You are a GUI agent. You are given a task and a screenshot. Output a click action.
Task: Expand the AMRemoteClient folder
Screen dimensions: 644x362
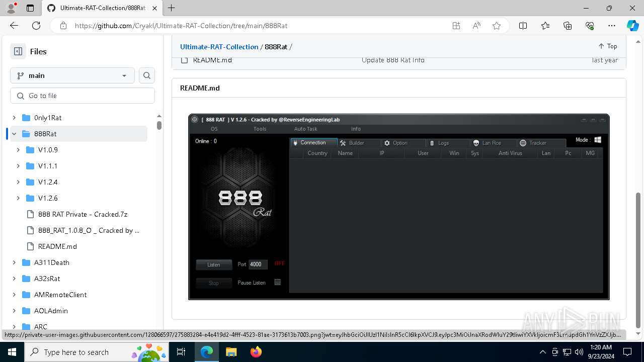(14, 295)
